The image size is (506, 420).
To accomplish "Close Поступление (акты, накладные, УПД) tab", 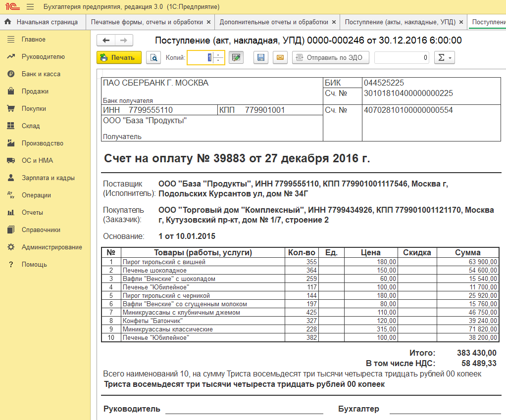I will [461, 22].
